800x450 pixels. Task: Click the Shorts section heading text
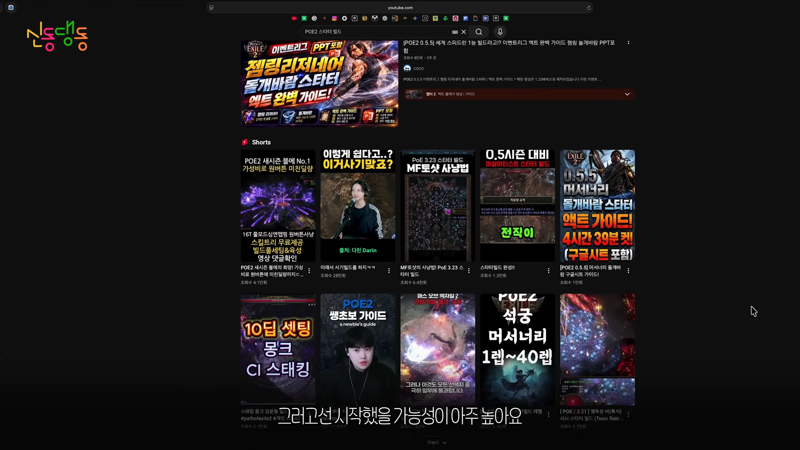coord(261,142)
